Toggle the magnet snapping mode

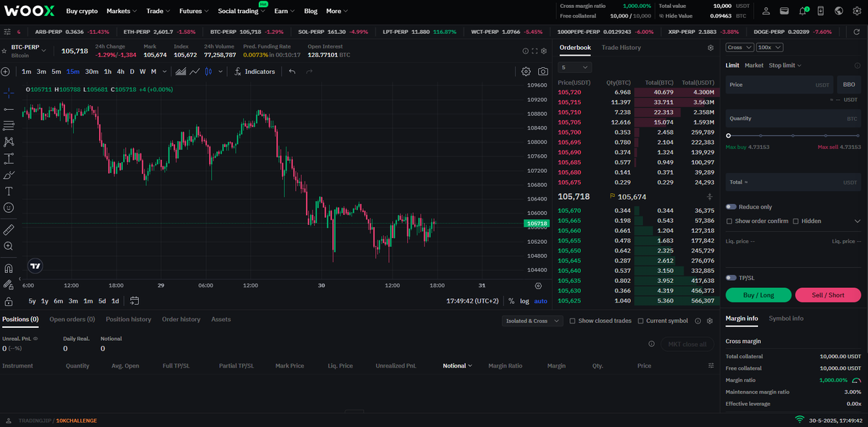coord(9,269)
